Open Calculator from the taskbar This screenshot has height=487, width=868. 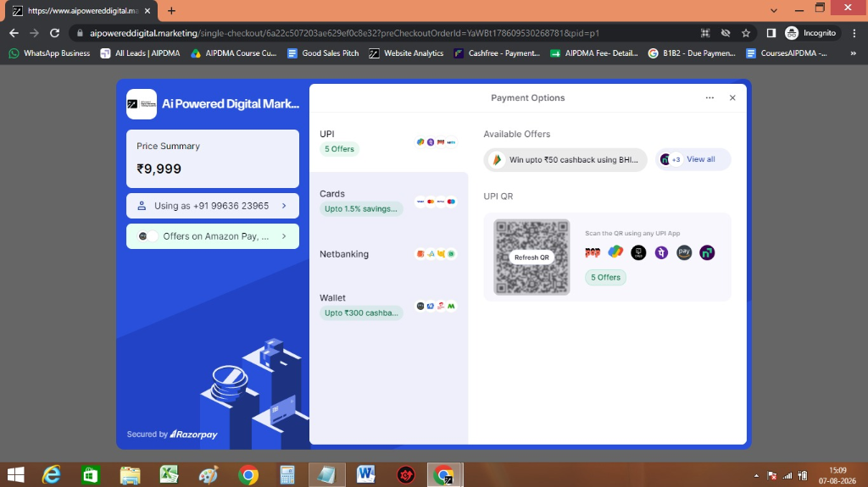[287, 475]
